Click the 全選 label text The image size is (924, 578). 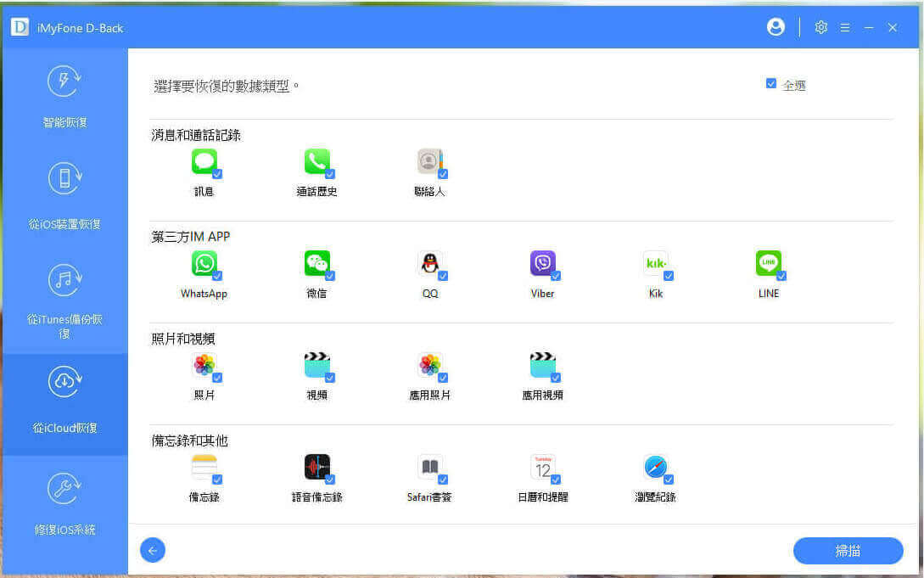pos(794,86)
